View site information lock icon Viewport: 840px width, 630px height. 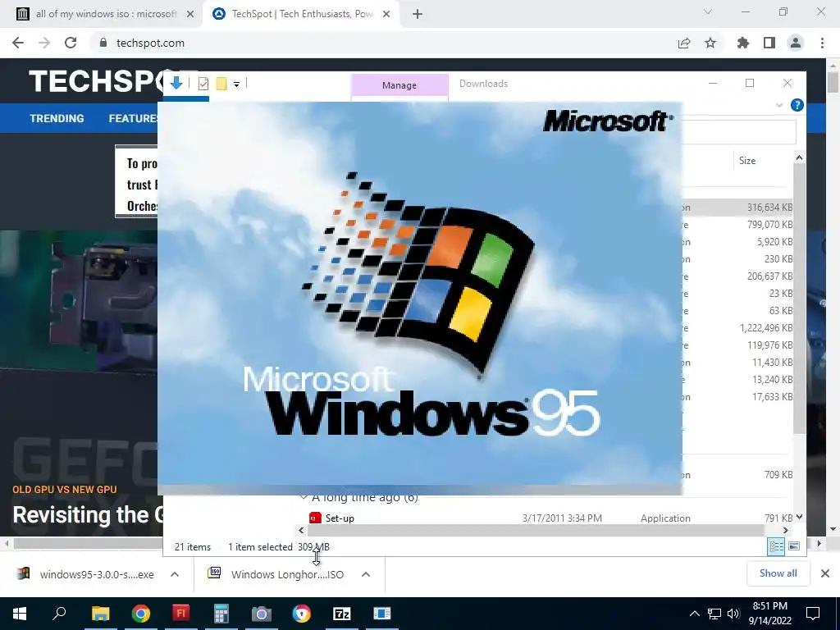103,43
